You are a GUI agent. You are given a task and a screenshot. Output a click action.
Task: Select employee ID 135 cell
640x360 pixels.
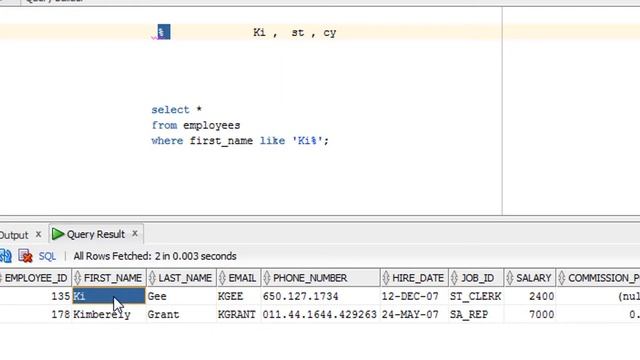pyautogui.click(x=36, y=296)
